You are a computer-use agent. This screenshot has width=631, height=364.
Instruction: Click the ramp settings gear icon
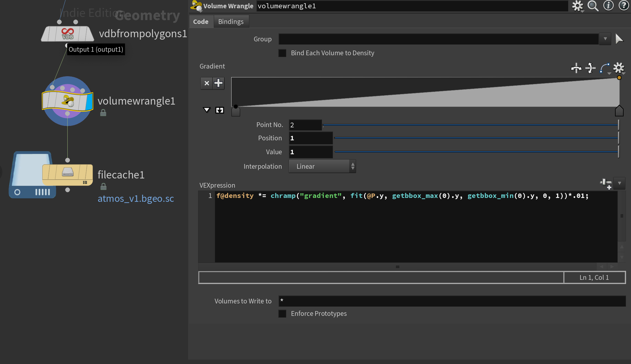619,68
